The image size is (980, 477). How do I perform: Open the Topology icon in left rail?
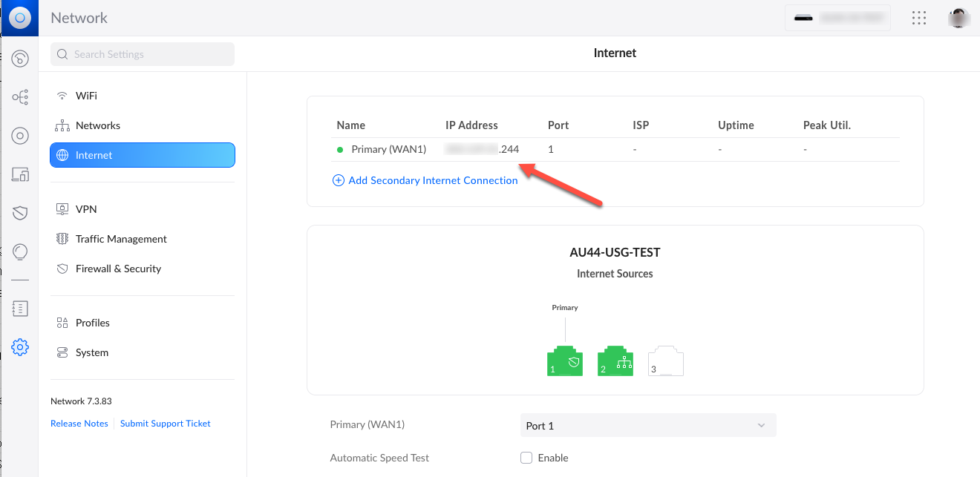click(x=20, y=97)
